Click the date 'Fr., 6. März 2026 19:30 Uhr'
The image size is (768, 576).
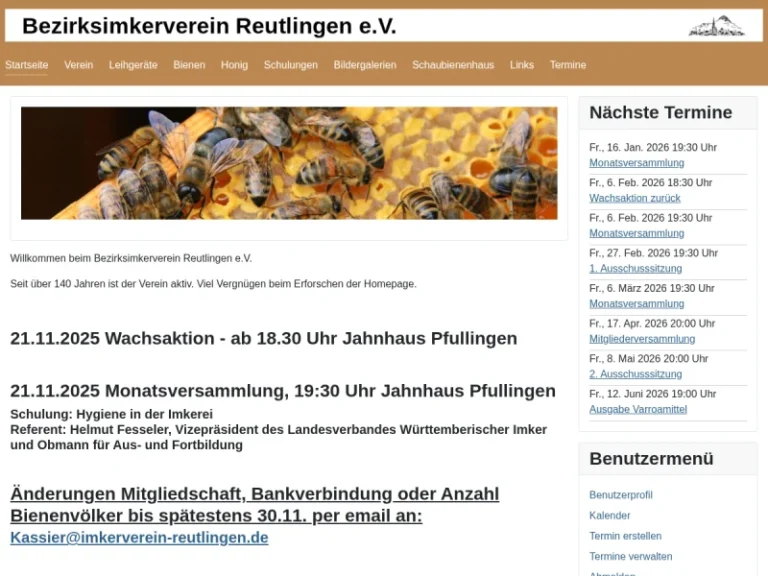(651, 288)
